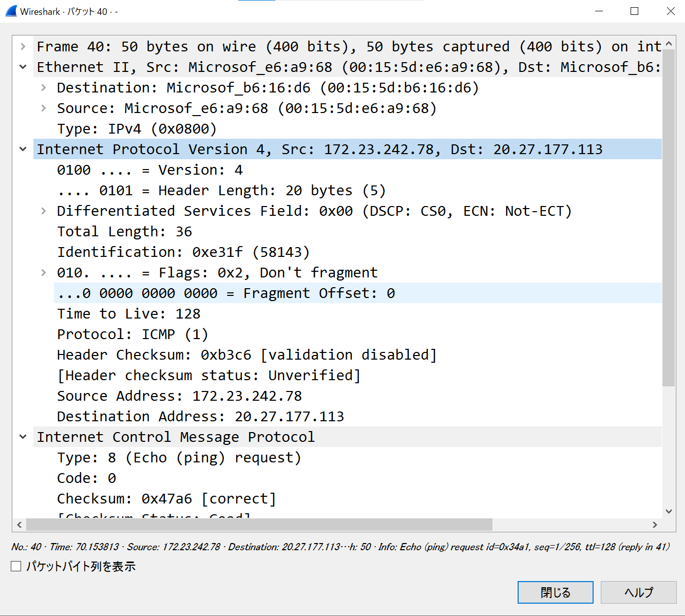Expand the Source Microsof_e6:a9:68 node
This screenshot has height=616, width=685.
coord(44,108)
